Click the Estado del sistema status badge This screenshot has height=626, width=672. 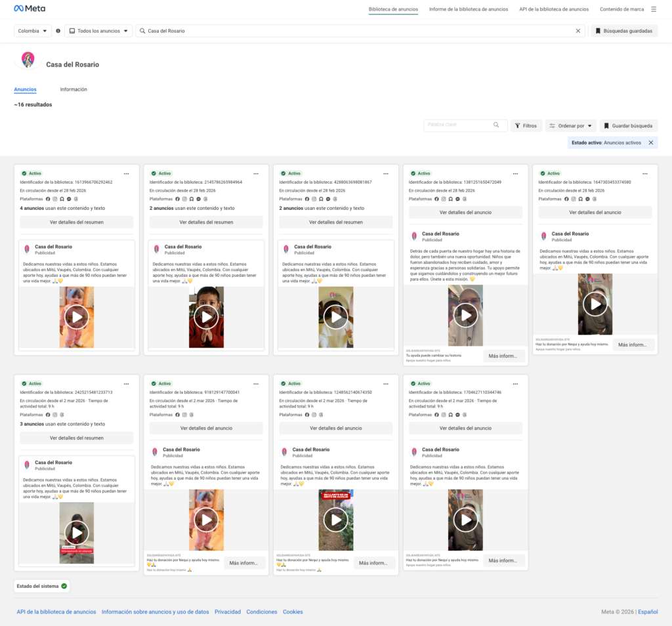[x=41, y=586]
